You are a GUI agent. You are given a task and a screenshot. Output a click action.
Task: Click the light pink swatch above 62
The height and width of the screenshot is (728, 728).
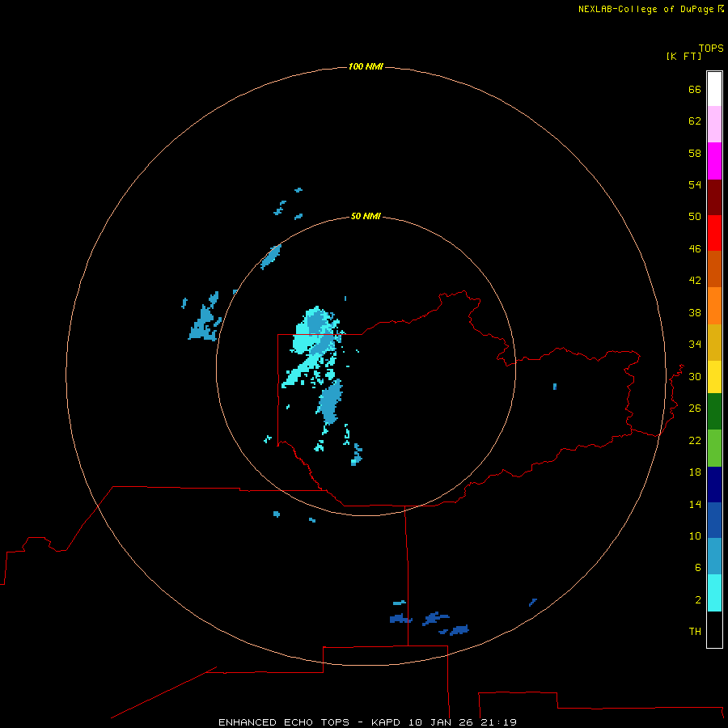tap(714, 124)
